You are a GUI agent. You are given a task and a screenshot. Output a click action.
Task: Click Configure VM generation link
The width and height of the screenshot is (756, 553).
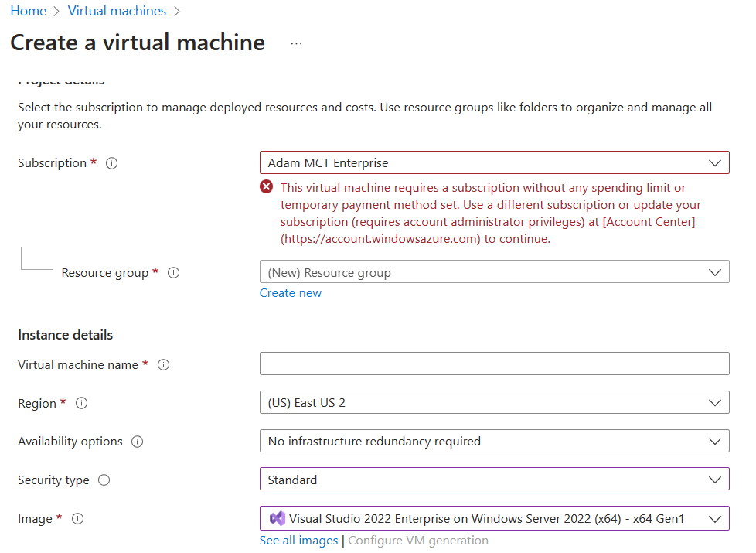[418, 541]
